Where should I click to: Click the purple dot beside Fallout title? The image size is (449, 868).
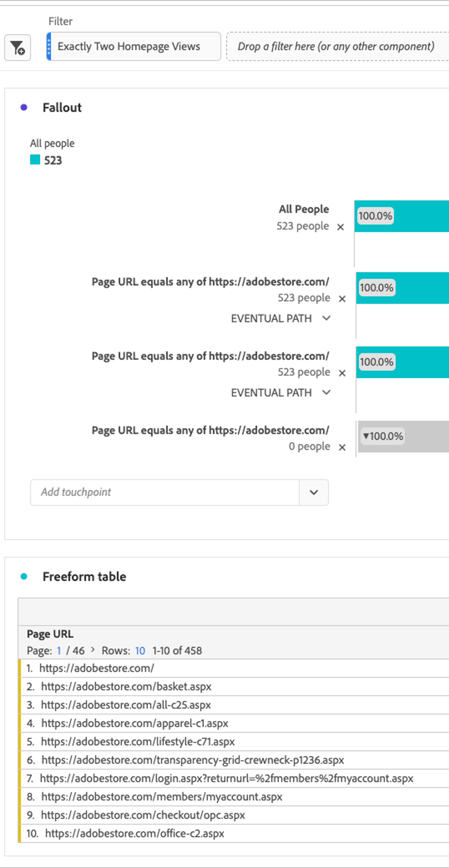coord(24,107)
